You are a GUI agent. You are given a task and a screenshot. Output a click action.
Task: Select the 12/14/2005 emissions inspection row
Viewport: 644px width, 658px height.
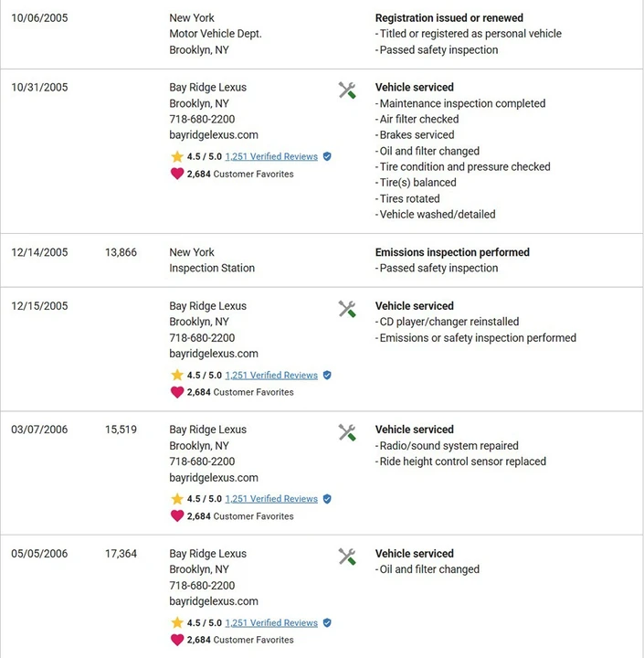click(322, 260)
